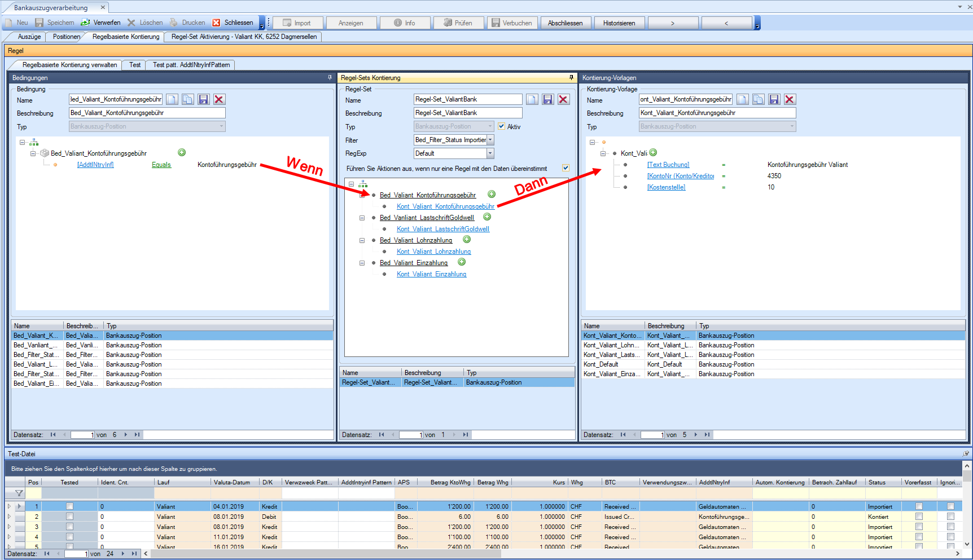Click the Beschreibung field in the Bedingung panel
The image size is (973, 560).
pyautogui.click(x=147, y=113)
